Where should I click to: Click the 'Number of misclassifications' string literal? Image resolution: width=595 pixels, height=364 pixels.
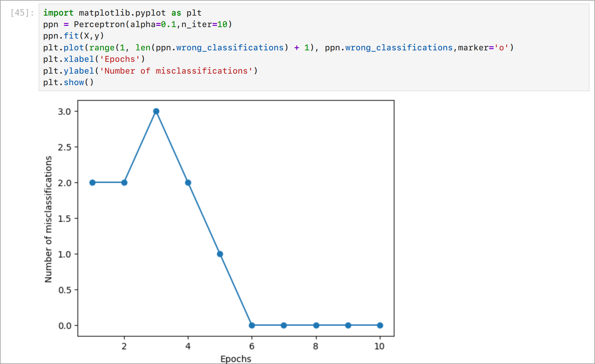(177, 71)
